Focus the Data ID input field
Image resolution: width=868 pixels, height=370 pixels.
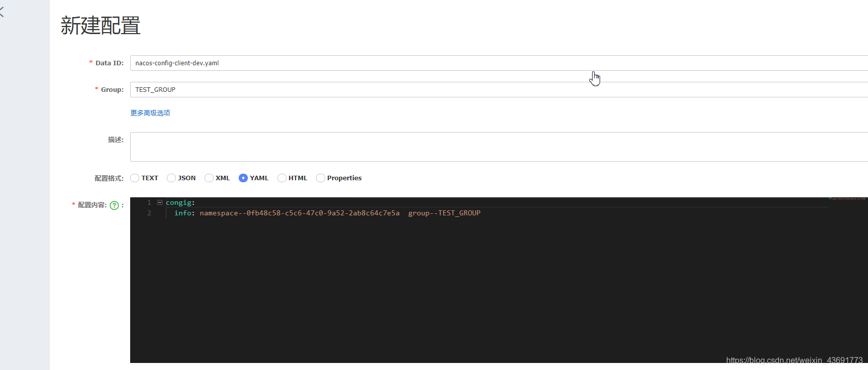coord(499,63)
